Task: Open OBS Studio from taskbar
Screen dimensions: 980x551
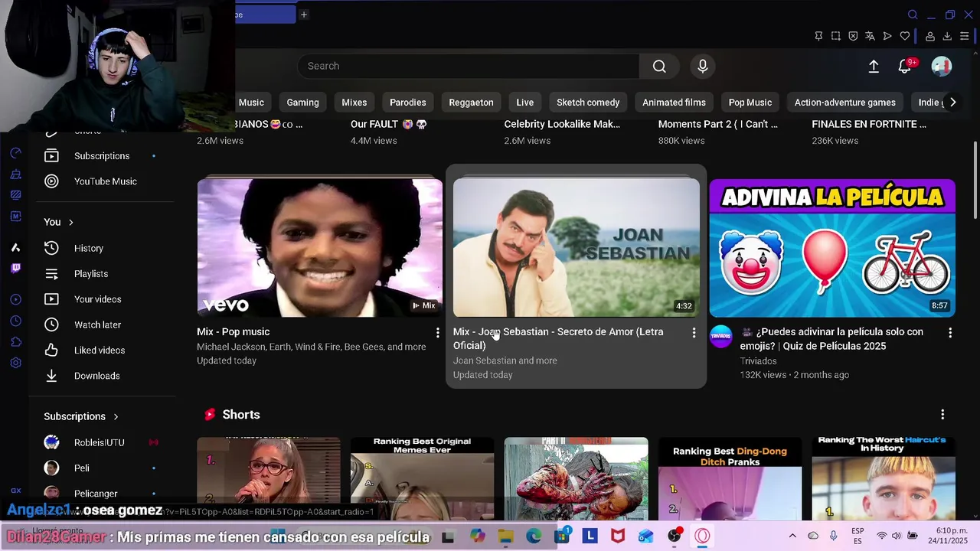Action: point(674,536)
